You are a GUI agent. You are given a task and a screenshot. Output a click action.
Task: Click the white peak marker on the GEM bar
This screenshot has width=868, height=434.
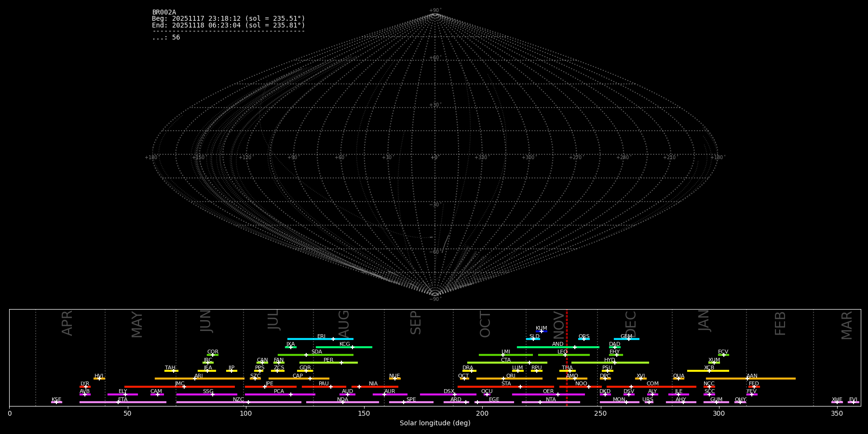tap(628, 339)
